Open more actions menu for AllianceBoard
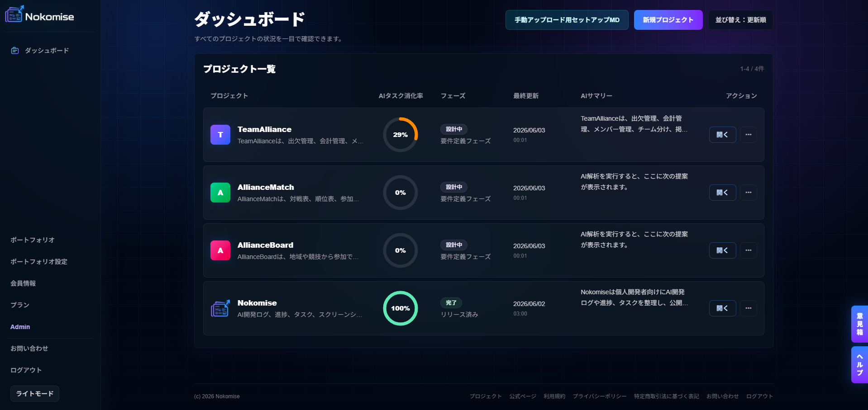This screenshot has width=868, height=410. point(749,250)
